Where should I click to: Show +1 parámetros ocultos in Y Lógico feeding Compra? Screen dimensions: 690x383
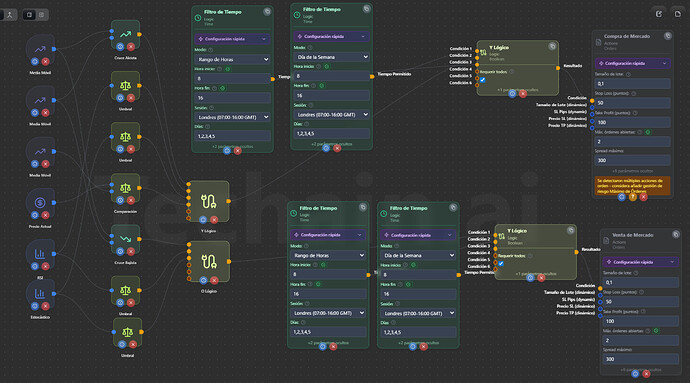coord(518,90)
